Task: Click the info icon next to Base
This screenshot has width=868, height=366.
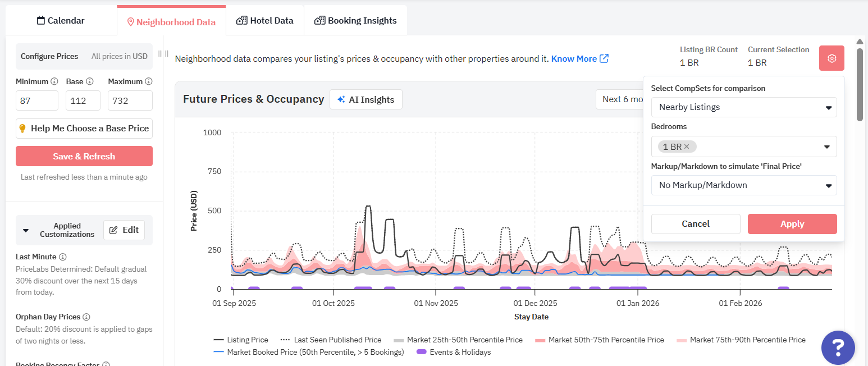Action: click(x=90, y=81)
